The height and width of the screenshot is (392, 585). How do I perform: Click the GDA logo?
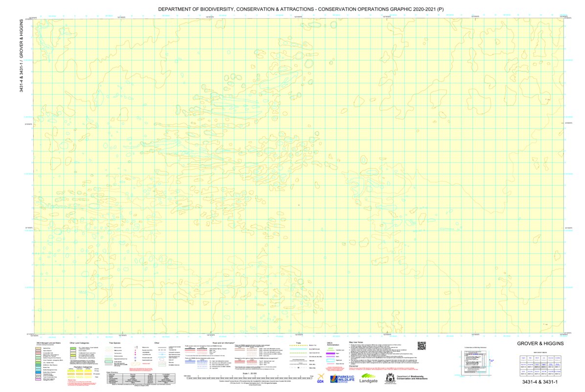(321, 378)
